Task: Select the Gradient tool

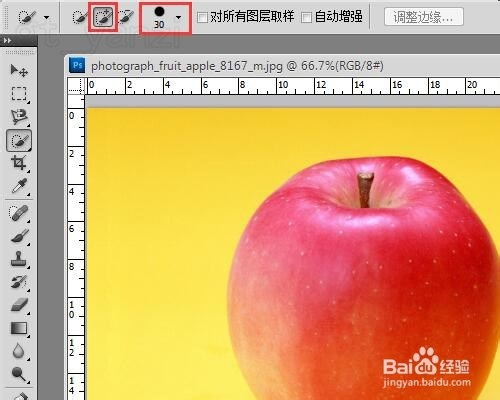Action: click(19, 328)
